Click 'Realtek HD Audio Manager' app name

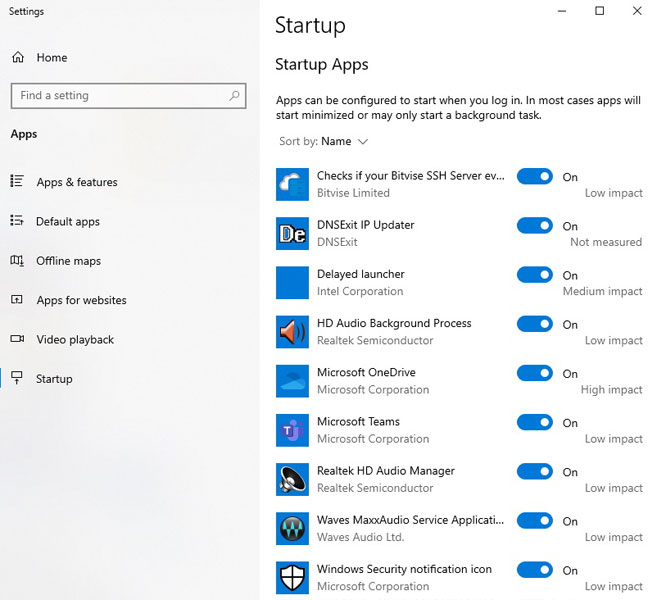pos(385,471)
